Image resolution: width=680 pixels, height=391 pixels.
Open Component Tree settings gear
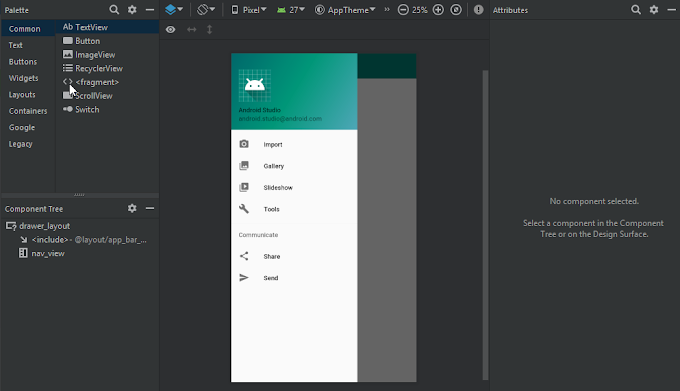click(132, 209)
